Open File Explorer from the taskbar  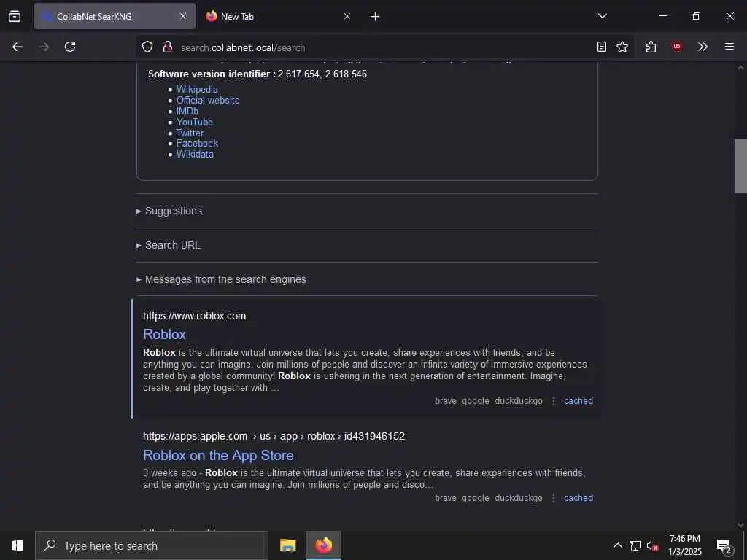[287, 545]
